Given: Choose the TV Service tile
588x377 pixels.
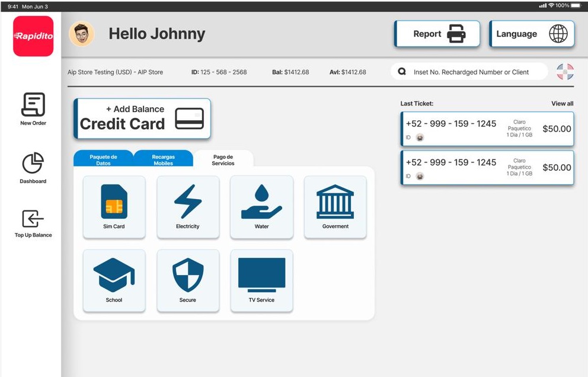Looking at the screenshot, I should 261,280.
